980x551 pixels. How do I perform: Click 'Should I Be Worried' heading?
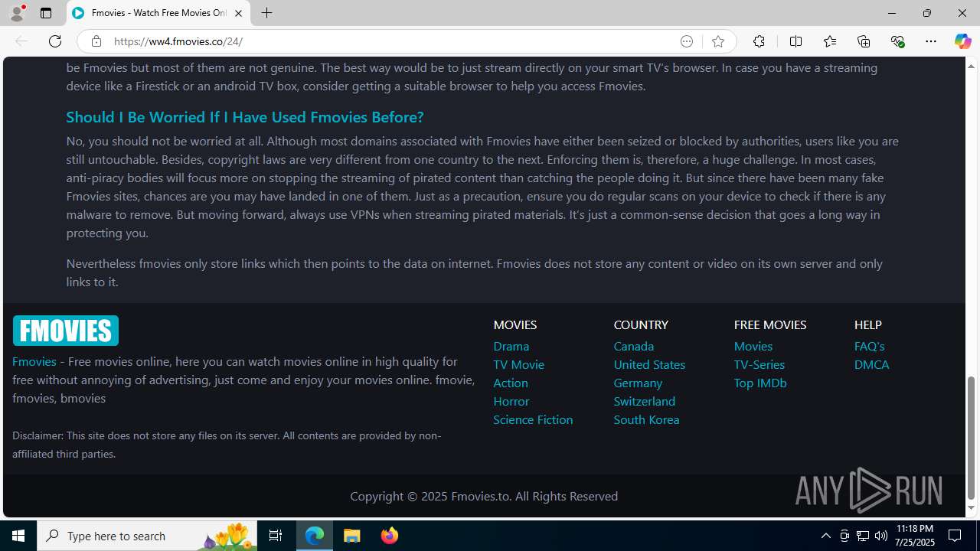(x=244, y=116)
